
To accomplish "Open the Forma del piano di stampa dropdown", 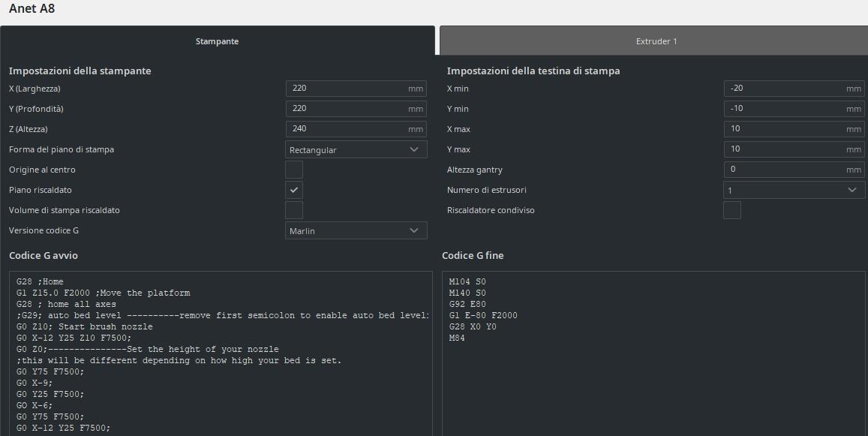I will [356, 149].
